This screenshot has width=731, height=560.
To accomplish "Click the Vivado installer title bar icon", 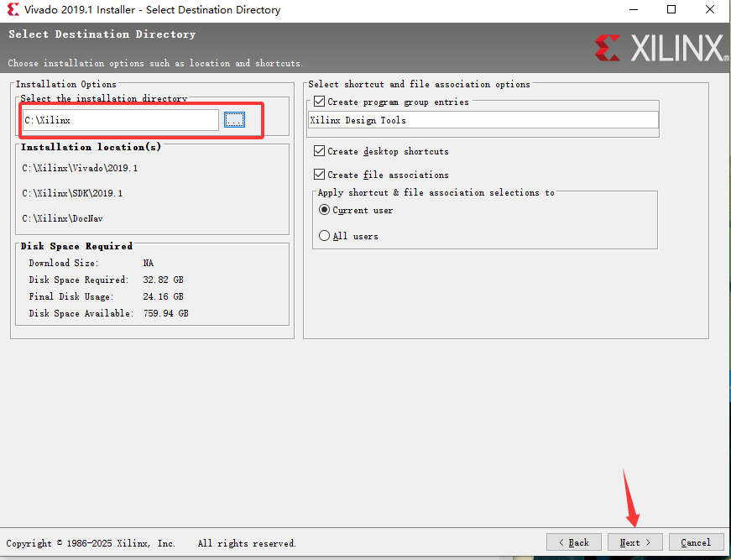I will tap(13, 9).
